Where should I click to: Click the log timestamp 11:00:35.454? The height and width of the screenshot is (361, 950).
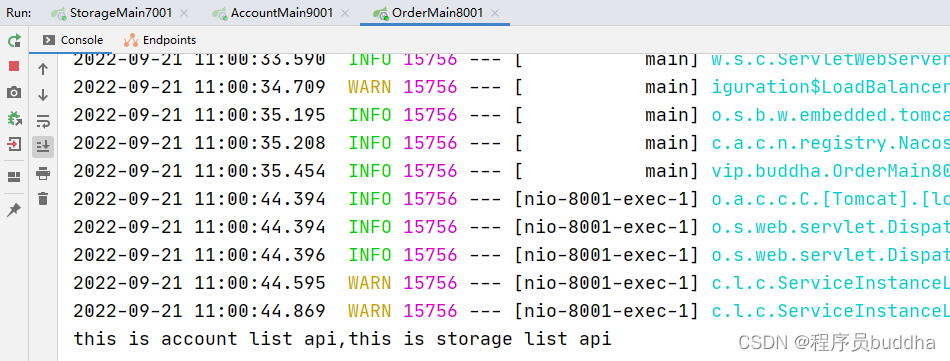point(199,171)
